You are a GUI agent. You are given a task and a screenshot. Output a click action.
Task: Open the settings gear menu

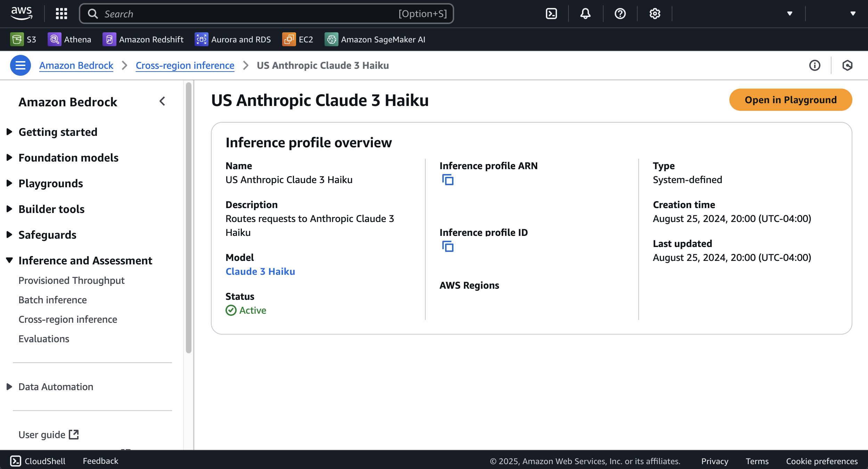pyautogui.click(x=655, y=14)
